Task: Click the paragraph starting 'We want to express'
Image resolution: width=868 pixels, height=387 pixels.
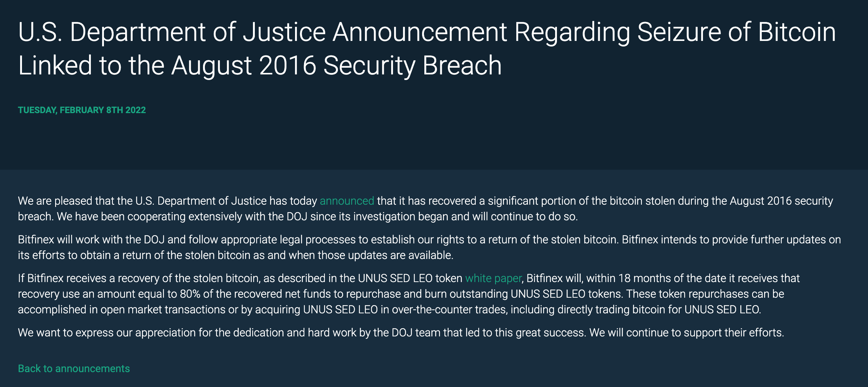Action: pos(401,333)
